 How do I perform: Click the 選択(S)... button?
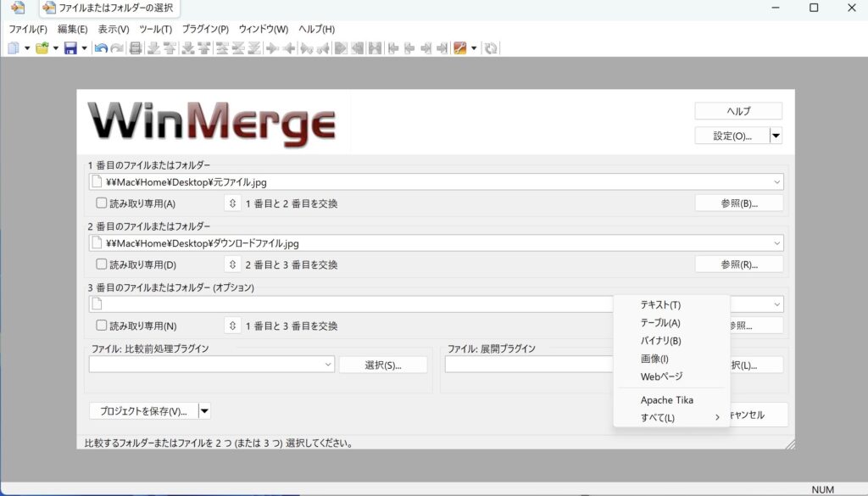point(383,365)
